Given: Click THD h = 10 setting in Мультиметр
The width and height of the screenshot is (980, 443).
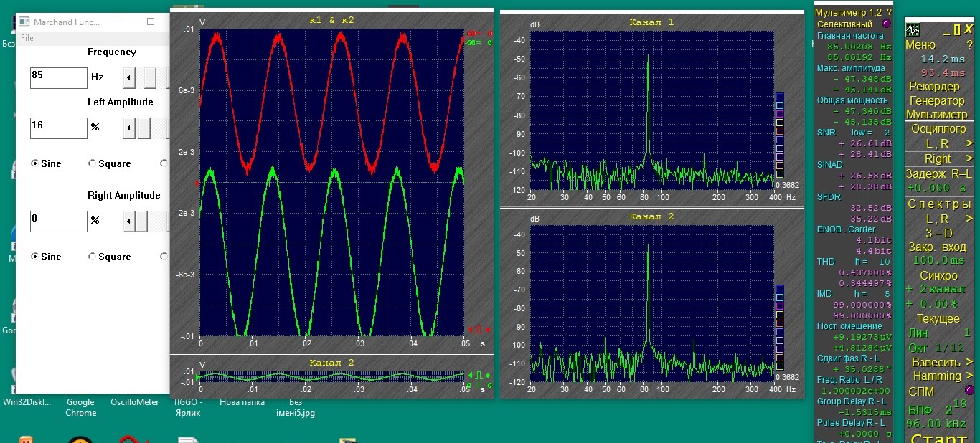Looking at the screenshot, I should pos(854,262).
